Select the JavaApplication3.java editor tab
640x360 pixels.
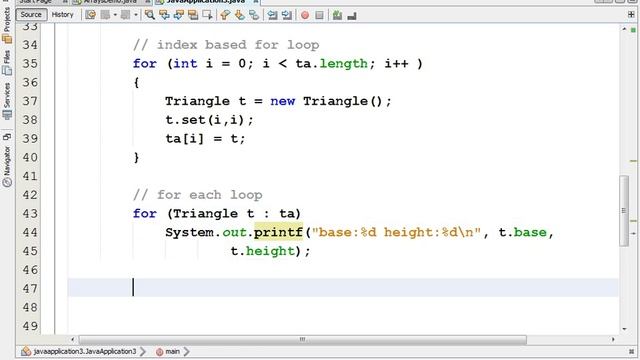coord(206,2)
